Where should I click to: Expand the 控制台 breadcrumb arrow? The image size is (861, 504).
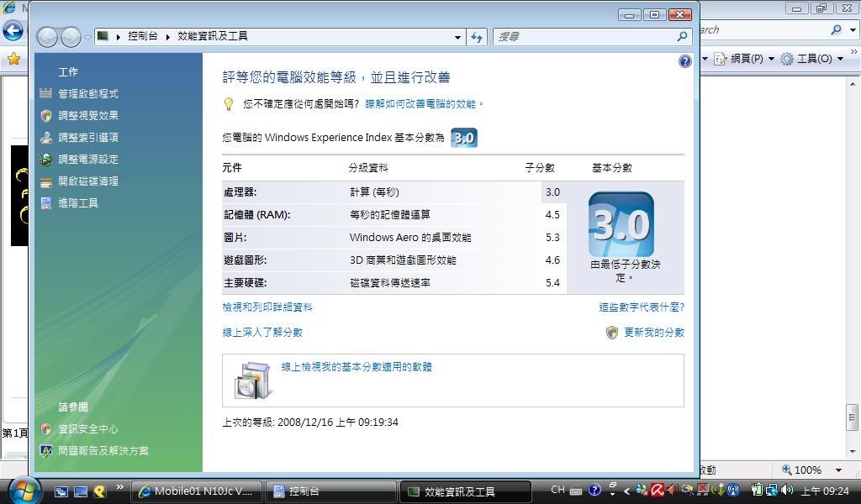168,37
